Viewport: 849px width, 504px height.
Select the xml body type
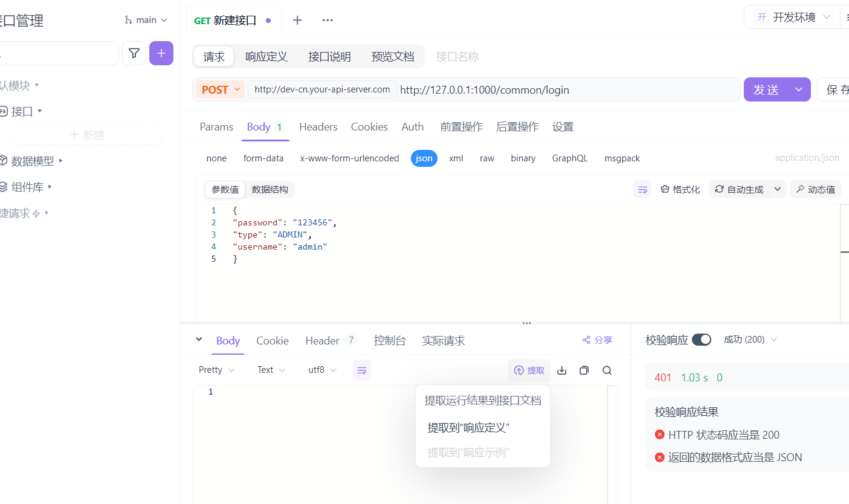point(456,158)
